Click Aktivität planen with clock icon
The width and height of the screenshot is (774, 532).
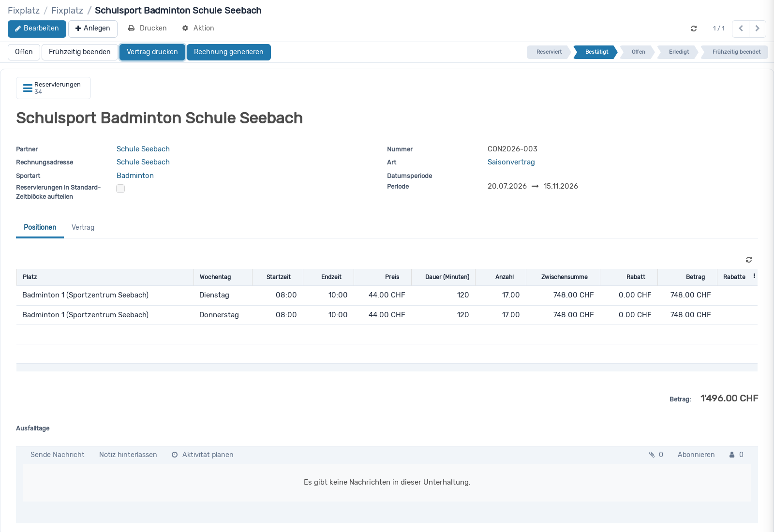click(x=203, y=455)
